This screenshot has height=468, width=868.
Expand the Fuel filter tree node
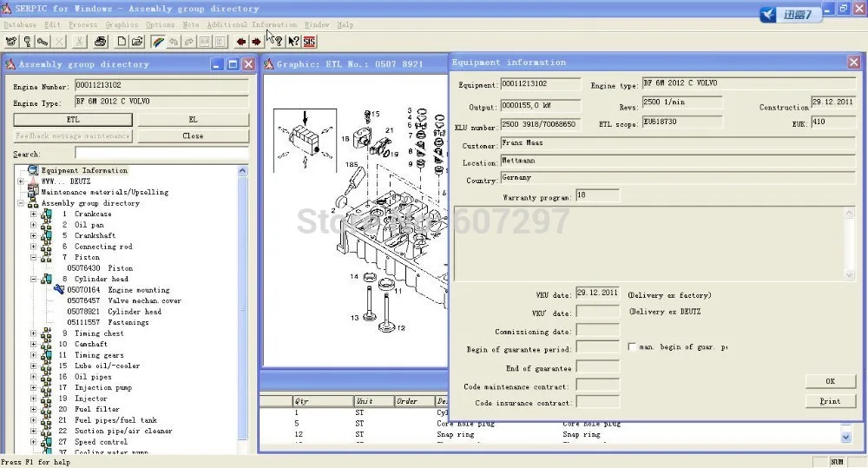coord(33,409)
